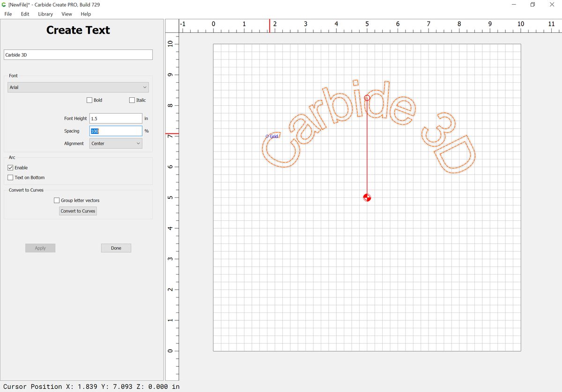This screenshot has width=562, height=392.
Task: Open the View menu
Action: click(67, 14)
